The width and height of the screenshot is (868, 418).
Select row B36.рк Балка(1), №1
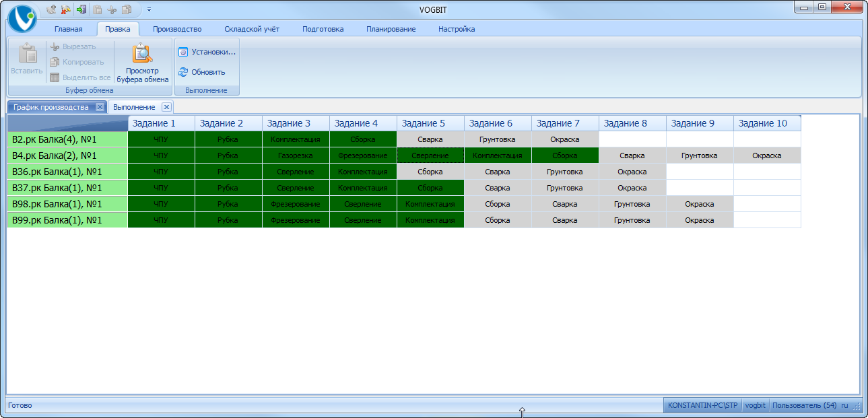click(67, 172)
